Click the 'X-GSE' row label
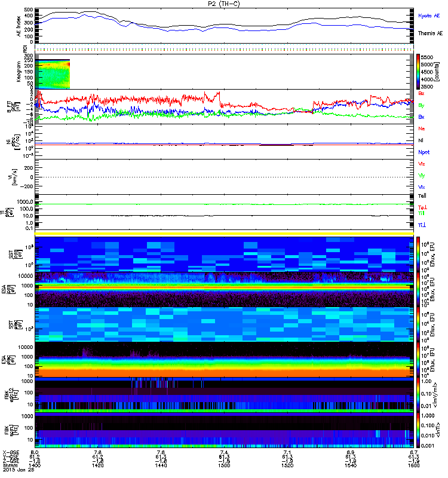 (x=10, y=453)
